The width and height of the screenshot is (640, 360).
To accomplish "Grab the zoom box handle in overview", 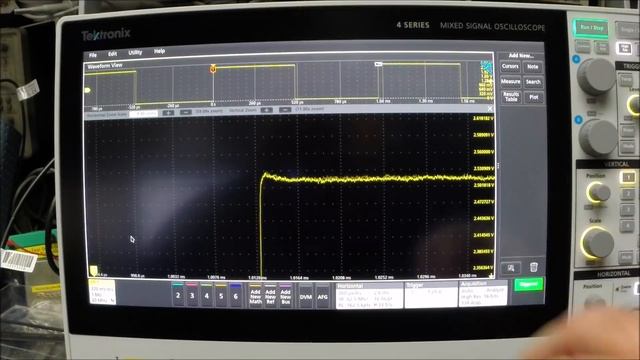I will click(378, 64).
